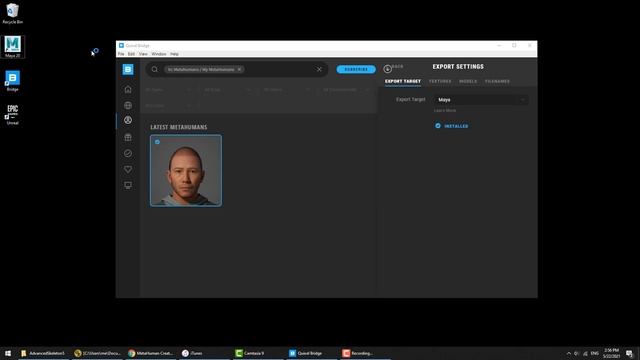Open the Recycle Bin desktop icon
The width and height of the screenshot is (640, 360).
pyautogui.click(x=13, y=13)
